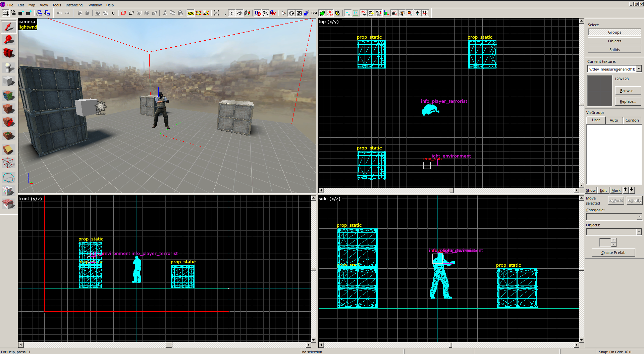This screenshot has width=644, height=354.
Task: Expand the current texture dropdown
Action: [639, 69]
